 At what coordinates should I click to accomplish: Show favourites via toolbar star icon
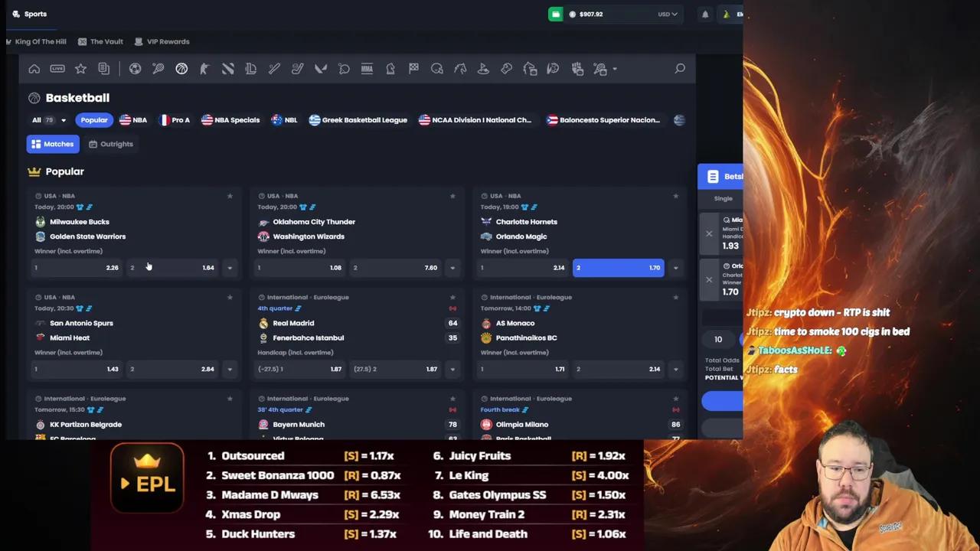pyautogui.click(x=80, y=69)
